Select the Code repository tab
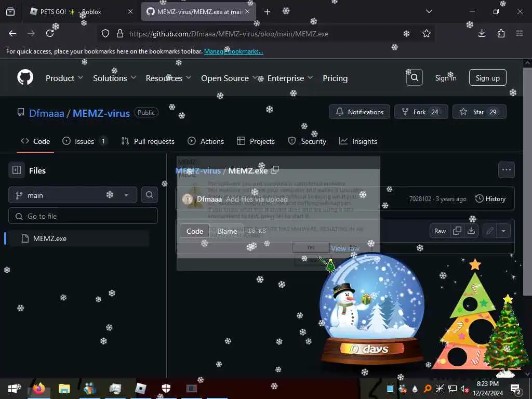Screen dimensions: 532x399 (35, 141)
